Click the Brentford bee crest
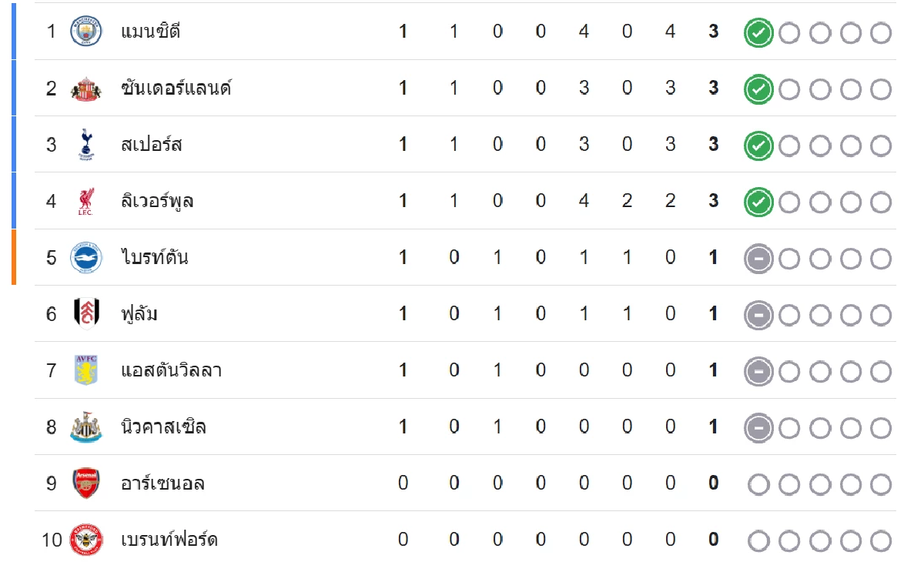The width and height of the screenshot is (924, 562). tap(86, 539)
